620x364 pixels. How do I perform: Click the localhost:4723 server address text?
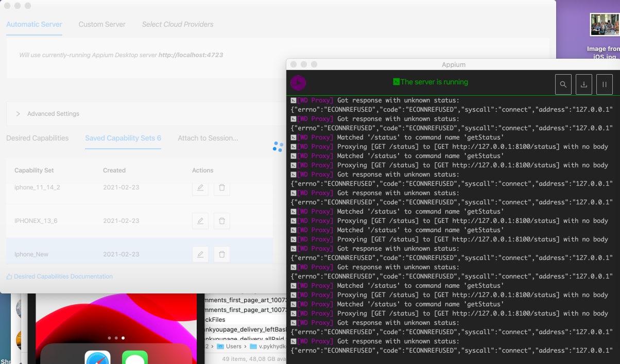(191, 55)
